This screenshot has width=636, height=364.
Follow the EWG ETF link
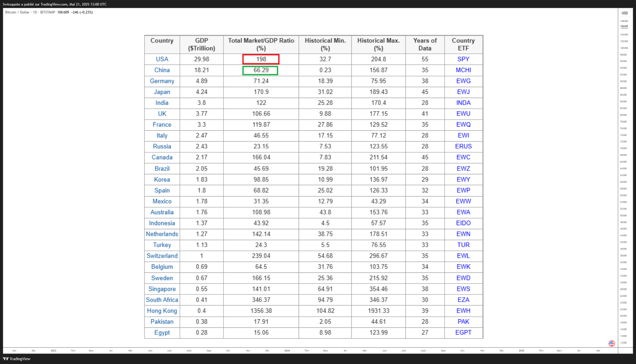point(463,81)
